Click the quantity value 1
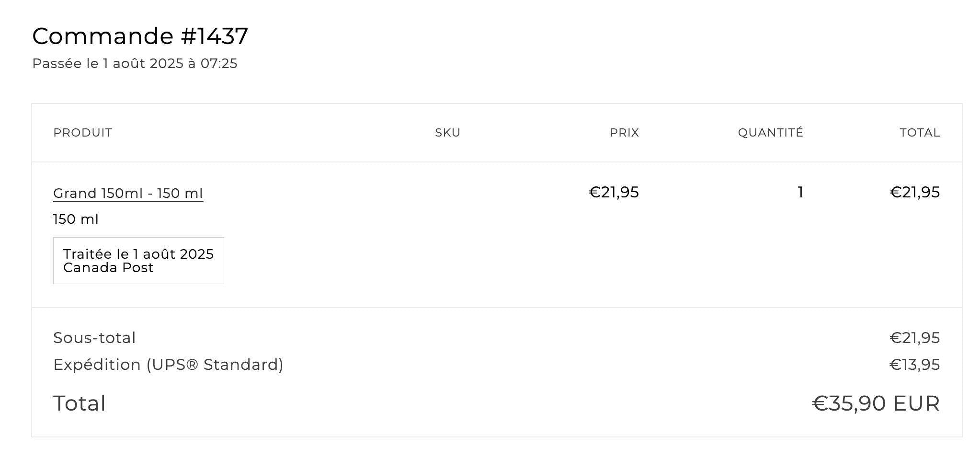The height and width of the screenshot is (459, 980). [800, 192]
